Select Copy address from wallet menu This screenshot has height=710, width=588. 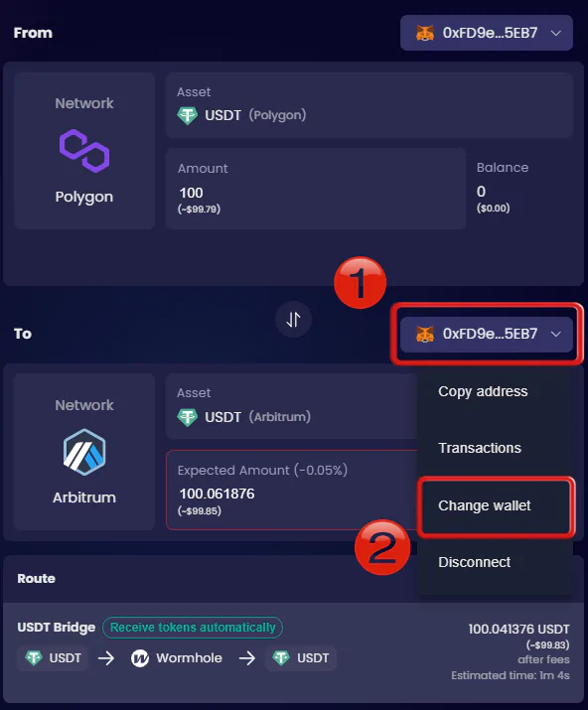pyautogui.click(x=483, y=391)
